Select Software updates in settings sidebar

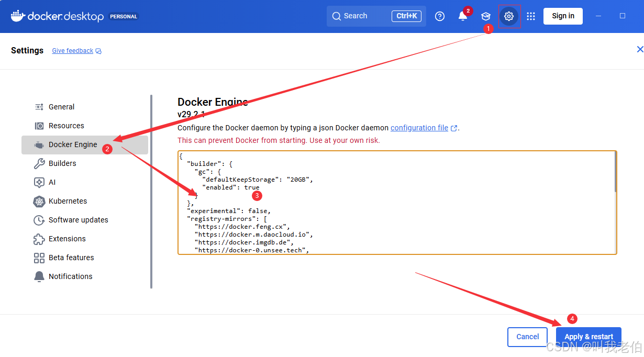click(x=85, y=220)
